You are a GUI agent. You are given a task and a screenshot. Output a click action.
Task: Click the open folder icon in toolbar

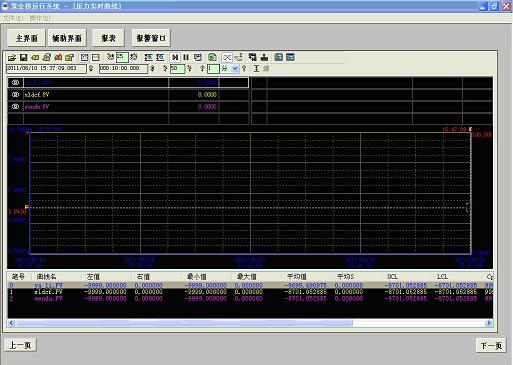click(x=12, y=58)
